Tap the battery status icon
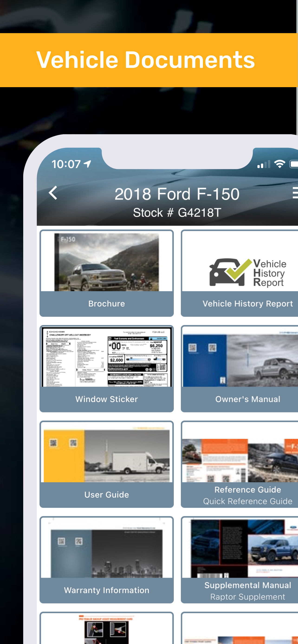The image size is (298, 644). point(294,164)
